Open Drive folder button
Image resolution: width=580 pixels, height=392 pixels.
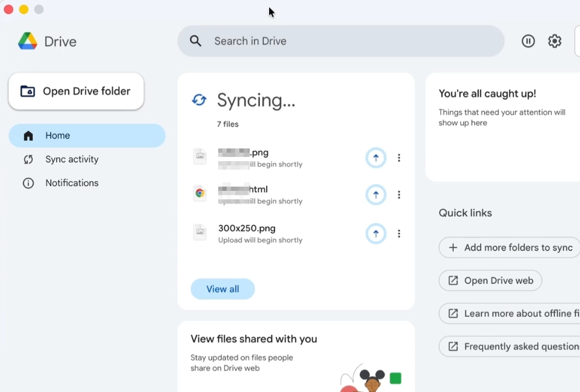(76, 91)
